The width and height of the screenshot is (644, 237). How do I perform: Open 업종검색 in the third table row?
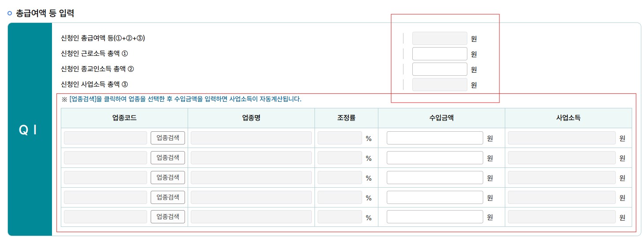[x=168, y=178]
